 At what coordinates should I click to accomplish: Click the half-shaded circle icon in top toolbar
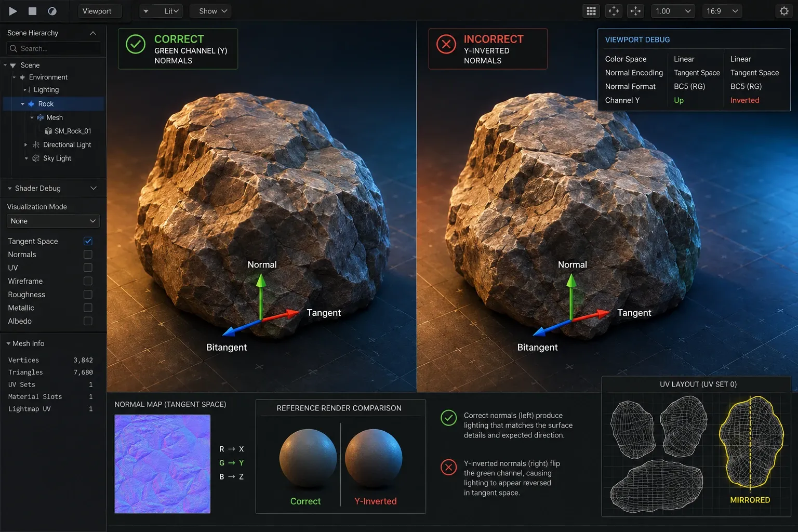pyautogui.click(x=52, y=11)
